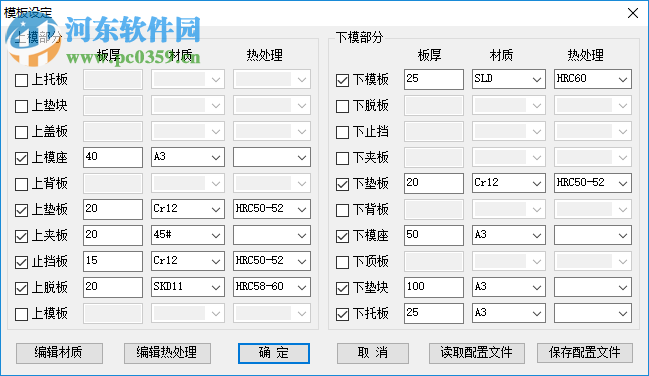Open 下模座 heat treatment dropdown
Screen dimensions: 649x376
tap(593, 235)
